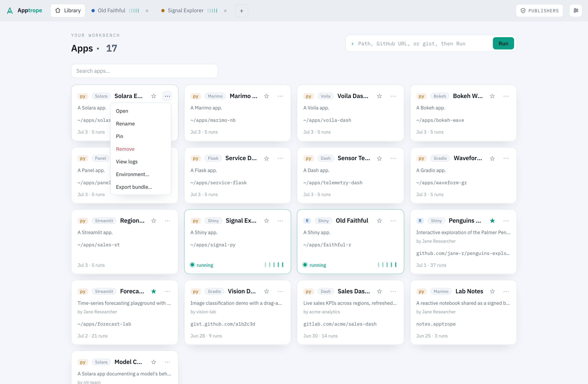Choose View logs menu entry

[x=141, y=162]
